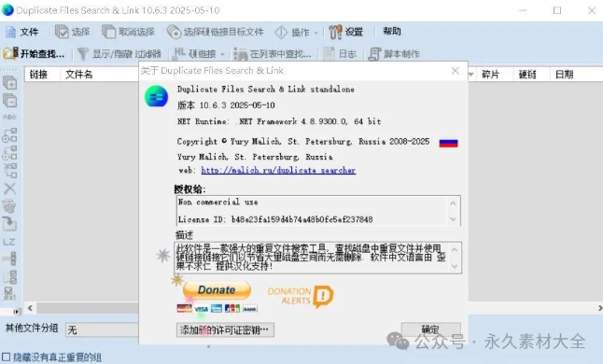The image size is (603, 364).
Task: Click the Donation Alerts logo
Action: pyautogui.click(x=301, y=297)
